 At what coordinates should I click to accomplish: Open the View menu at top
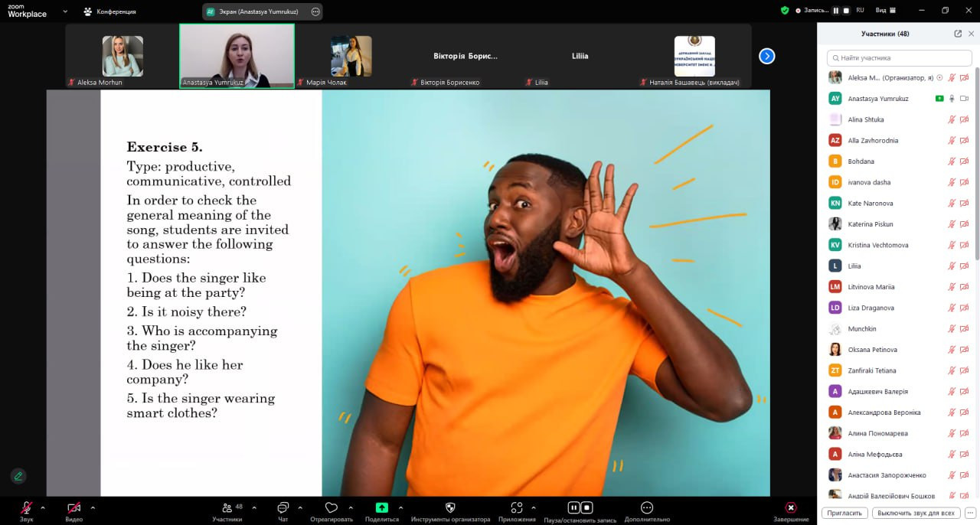(x=885, y=11)
